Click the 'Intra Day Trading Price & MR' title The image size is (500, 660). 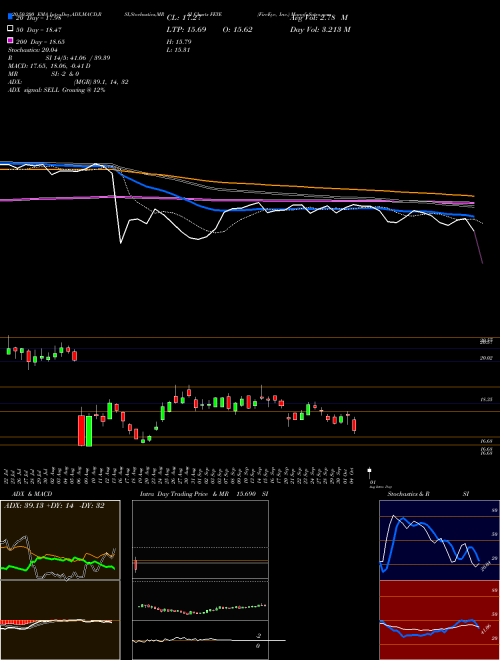184,494
